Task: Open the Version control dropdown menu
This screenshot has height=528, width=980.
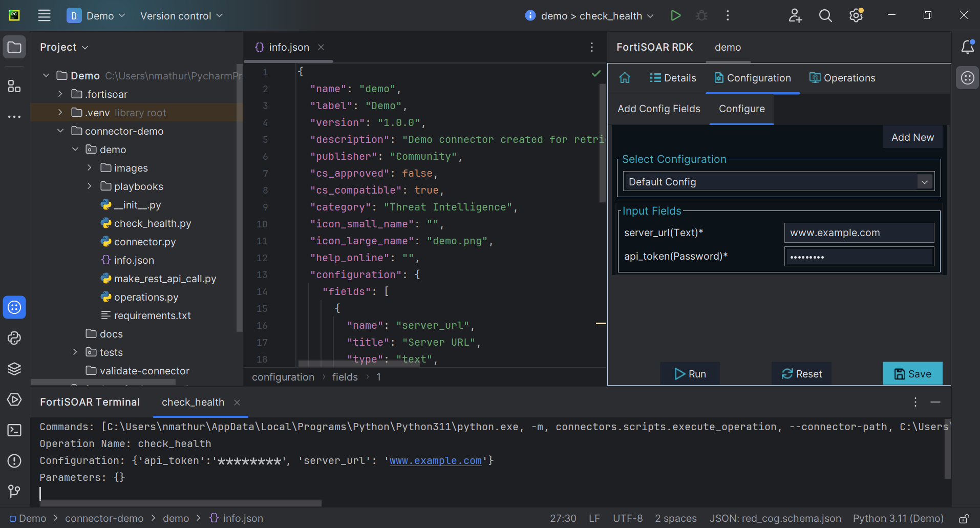Action: (181, 16)
